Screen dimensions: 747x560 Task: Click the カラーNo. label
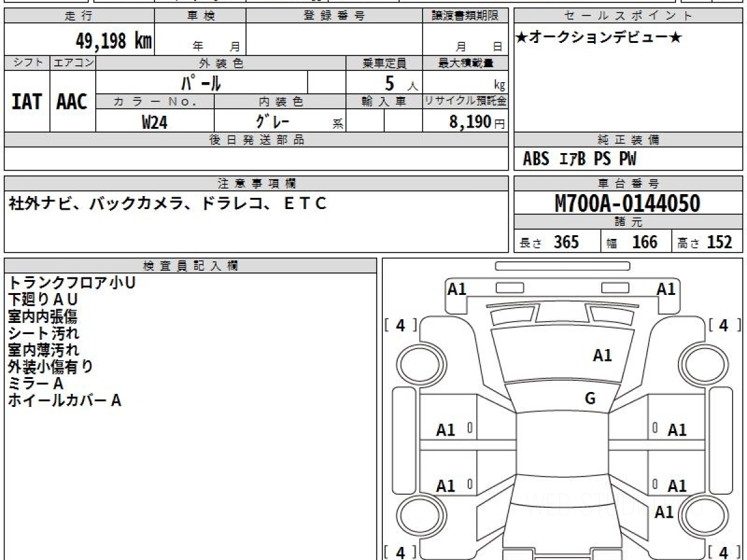[155, 101]
